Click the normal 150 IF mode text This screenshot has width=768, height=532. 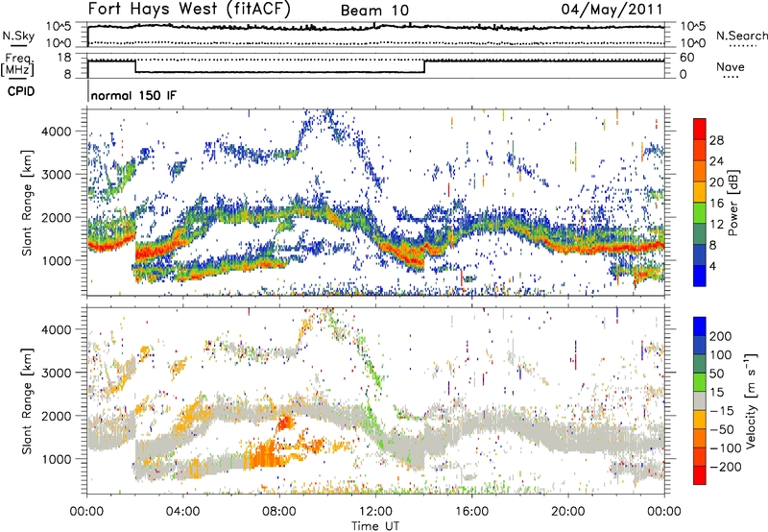[x=132, y=97]
